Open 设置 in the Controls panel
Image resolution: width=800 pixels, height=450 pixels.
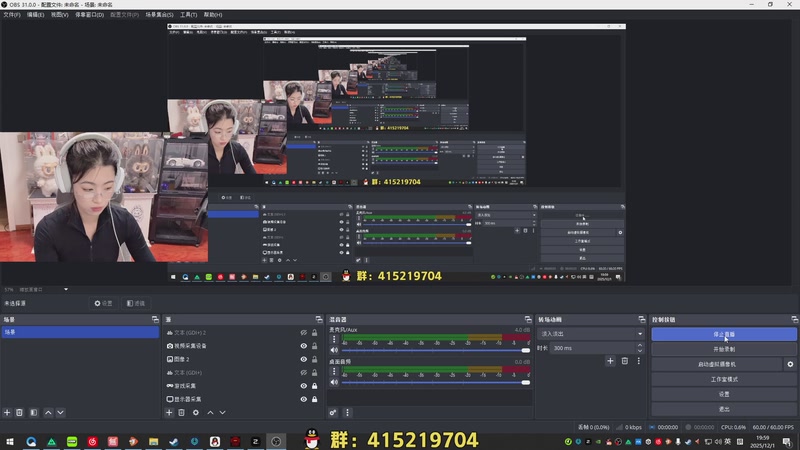tap(724, 394)
